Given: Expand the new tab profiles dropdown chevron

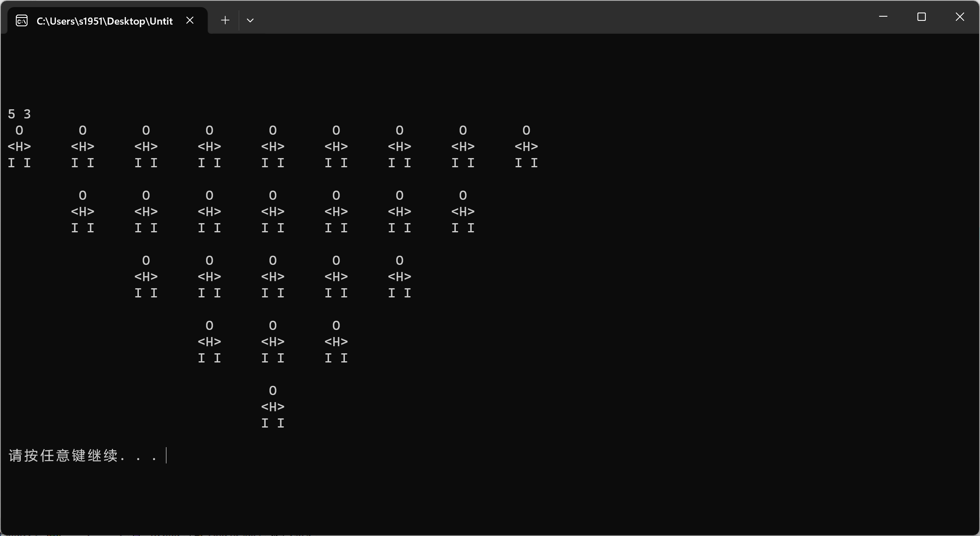Looking at the screenshot, I should [x=250, y=20].
